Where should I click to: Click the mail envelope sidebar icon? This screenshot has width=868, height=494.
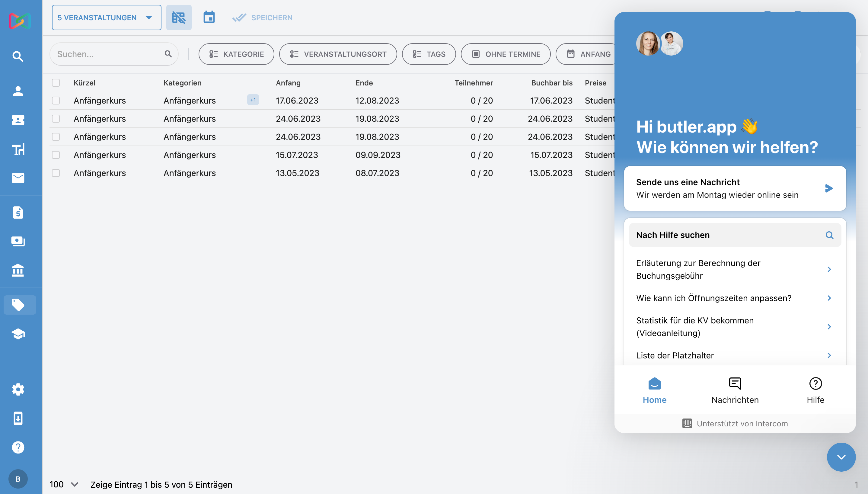[18, 178]
